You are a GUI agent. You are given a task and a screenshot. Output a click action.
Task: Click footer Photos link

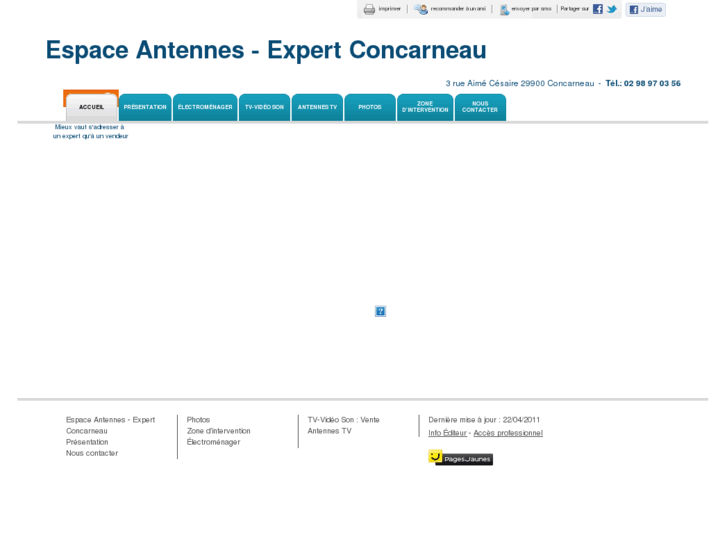[x=198, y=420]
